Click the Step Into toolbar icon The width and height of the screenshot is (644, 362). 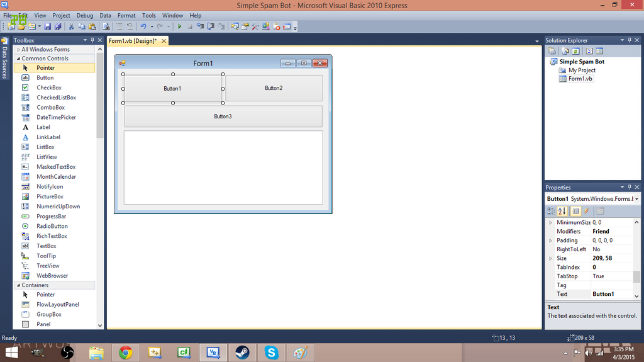point(200,26)
